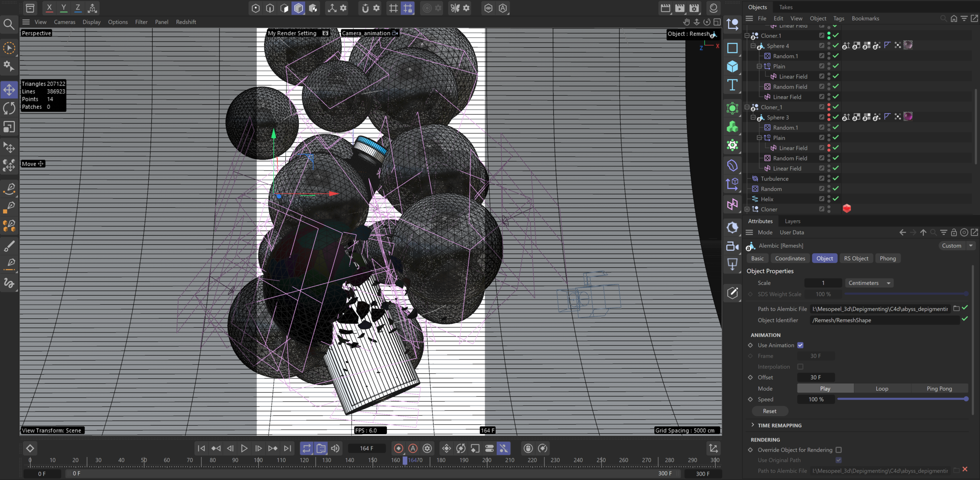
Task: Expand the Cloner object in tree
Action: point(747,209)
